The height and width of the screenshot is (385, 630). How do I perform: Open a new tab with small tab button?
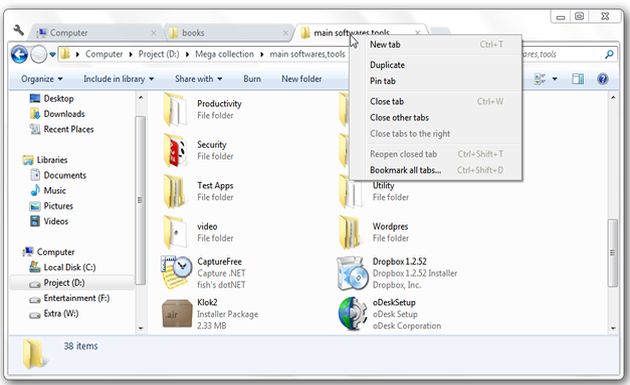click(440, 31)
